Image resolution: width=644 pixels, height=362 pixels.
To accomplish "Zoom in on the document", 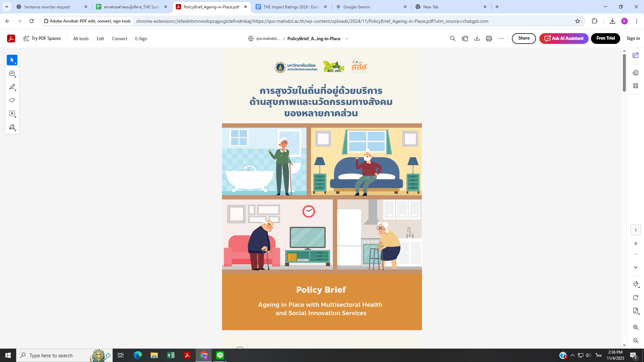I will (x=635, y=327).
